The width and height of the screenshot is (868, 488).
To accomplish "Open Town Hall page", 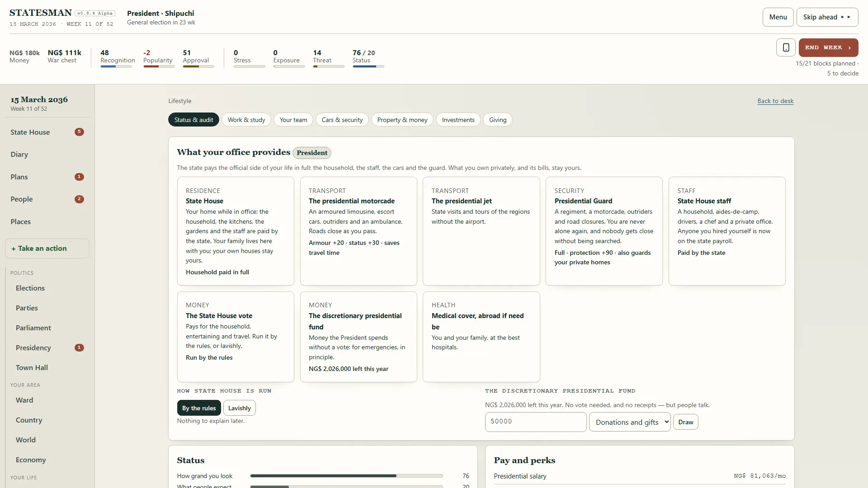I will coord(50,368).
